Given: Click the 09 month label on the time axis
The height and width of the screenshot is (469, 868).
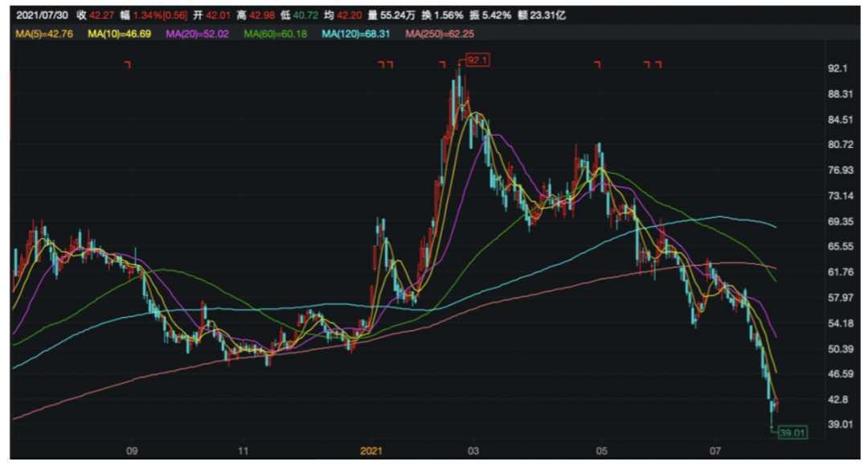Looking at the screenshot, I should (x=132, y=451).
